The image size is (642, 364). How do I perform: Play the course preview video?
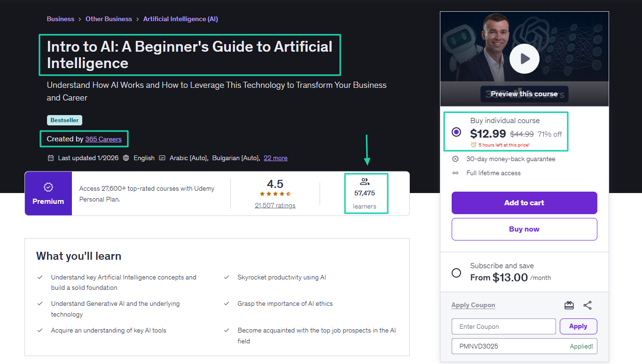pos(524,59)
